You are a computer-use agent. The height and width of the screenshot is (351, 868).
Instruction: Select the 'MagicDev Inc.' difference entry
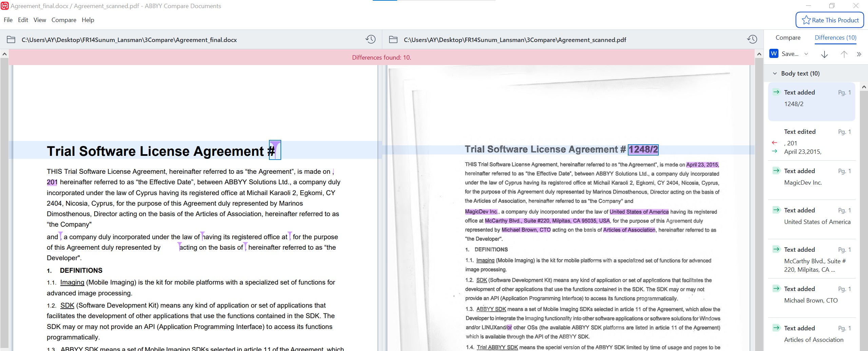[811, 180]
